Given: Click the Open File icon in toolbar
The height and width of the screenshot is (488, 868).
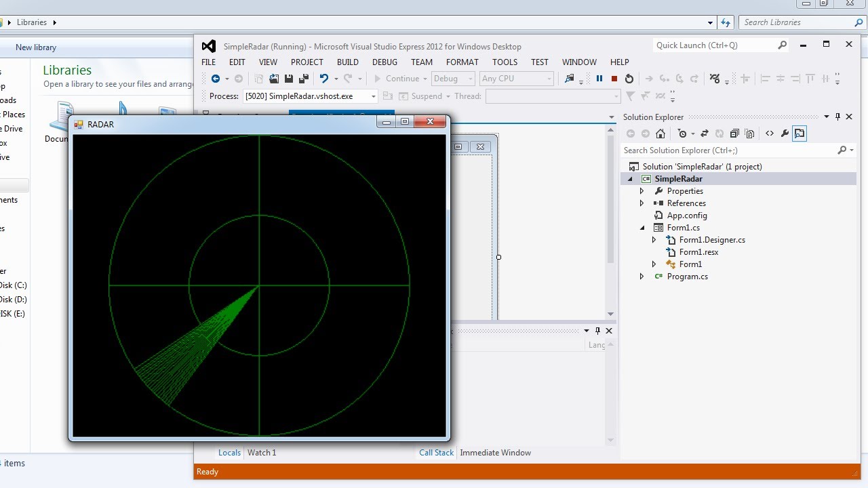Looking at the screenshot, I should pos(274,79).
